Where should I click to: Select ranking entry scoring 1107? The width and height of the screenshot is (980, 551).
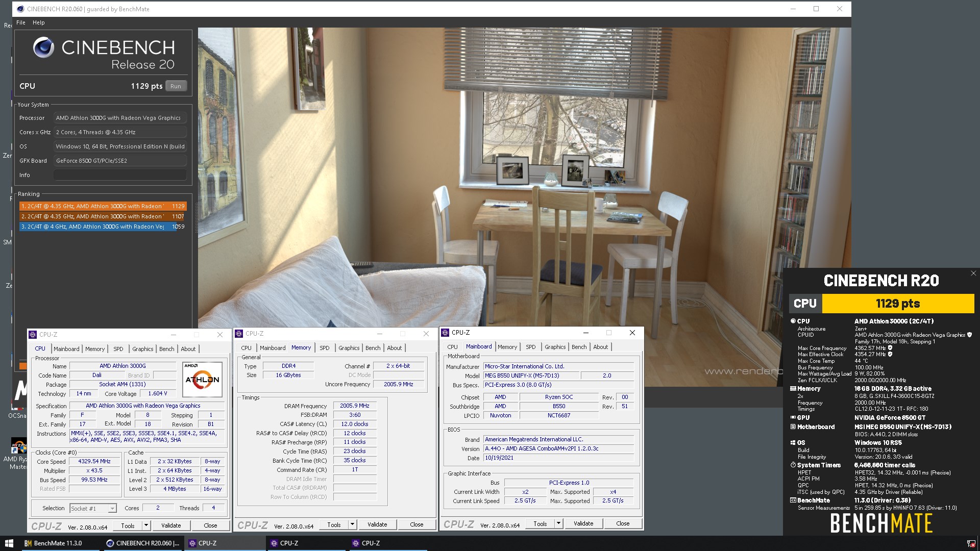click(103, 216)
